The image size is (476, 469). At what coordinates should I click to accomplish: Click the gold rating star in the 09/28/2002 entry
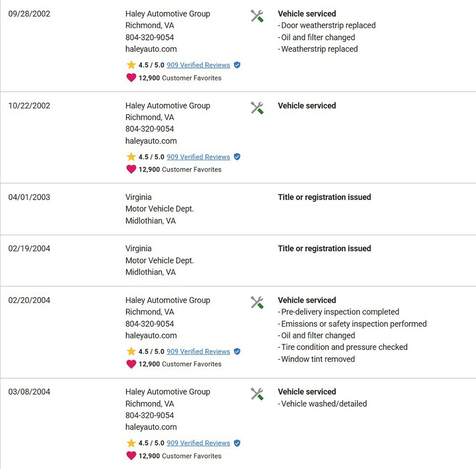pyautogui.click(x=131, y=65)
